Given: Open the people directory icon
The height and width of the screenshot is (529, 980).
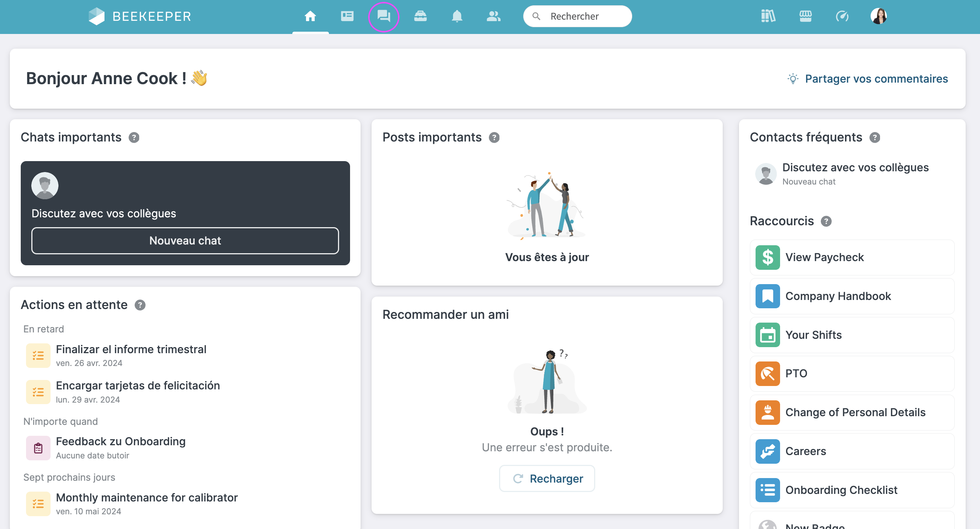Looking at the screenshot, I should pos(493,16).
